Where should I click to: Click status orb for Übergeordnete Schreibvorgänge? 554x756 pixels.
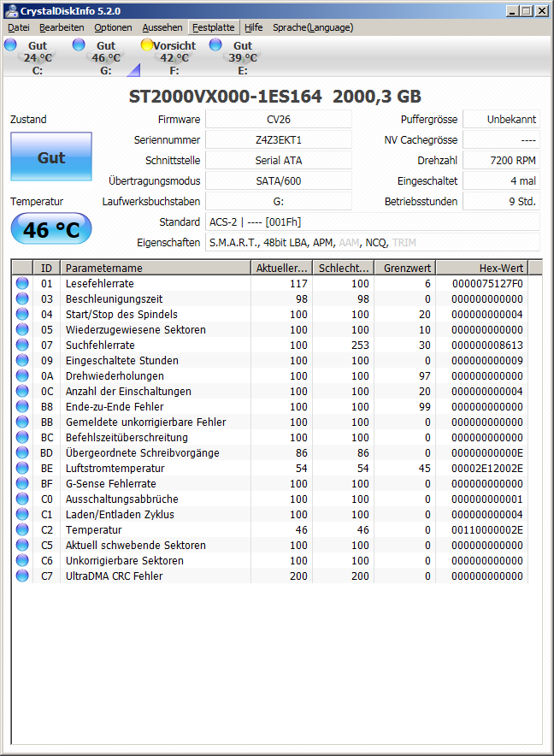tap(22, 452)
